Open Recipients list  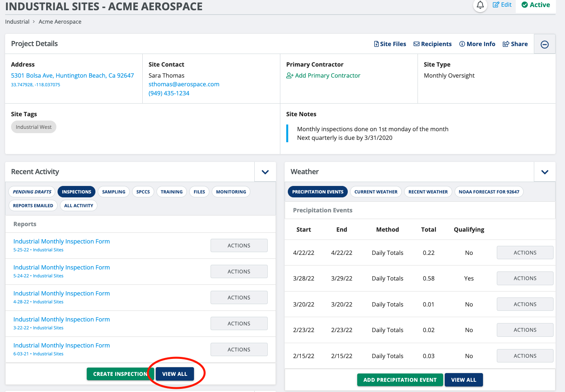pyautogui.click(x=433, y=44)
